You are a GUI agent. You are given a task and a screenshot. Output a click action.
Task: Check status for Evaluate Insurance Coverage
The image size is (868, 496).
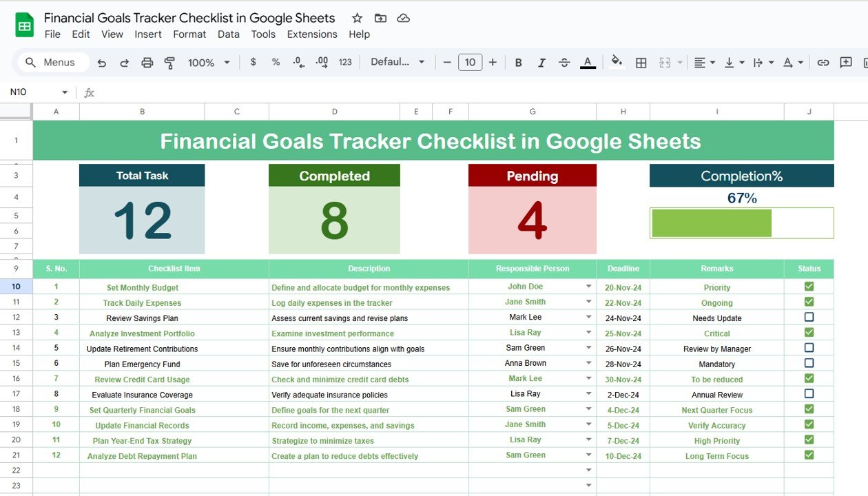809,394
